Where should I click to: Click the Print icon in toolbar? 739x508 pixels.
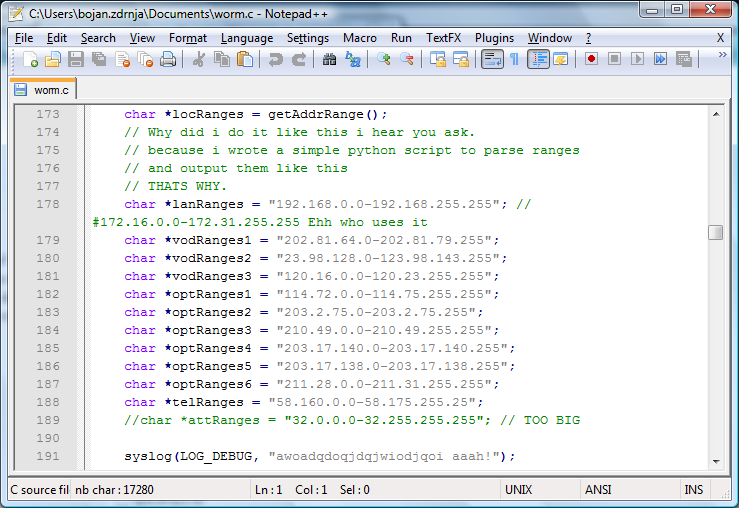click(168, 60)
